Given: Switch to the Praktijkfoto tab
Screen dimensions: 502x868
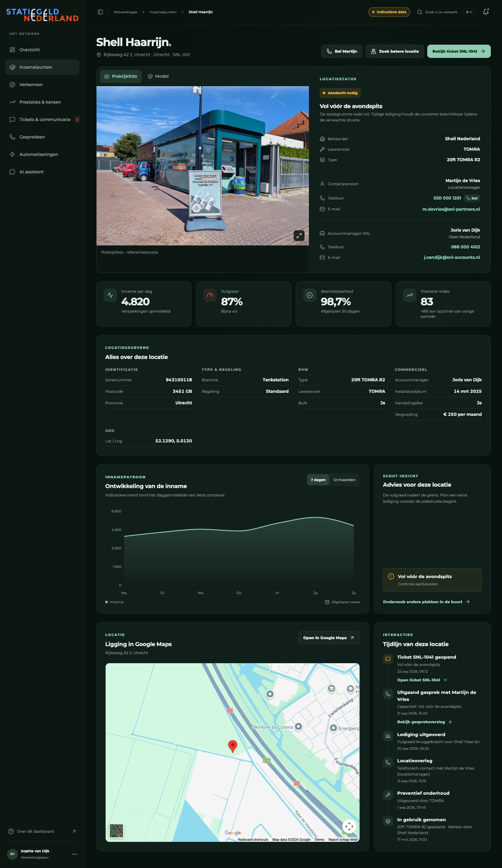Looking at the screenshot, I should click(121, 76).
